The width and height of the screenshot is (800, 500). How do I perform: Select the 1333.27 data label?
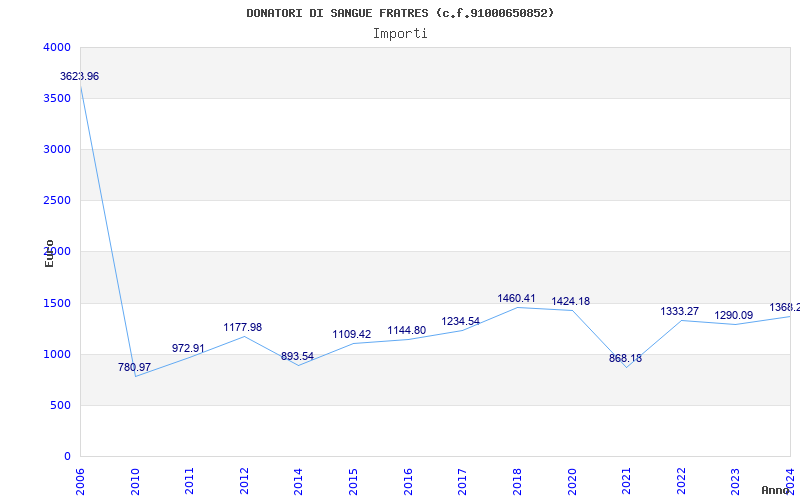(x=680, y=312)
